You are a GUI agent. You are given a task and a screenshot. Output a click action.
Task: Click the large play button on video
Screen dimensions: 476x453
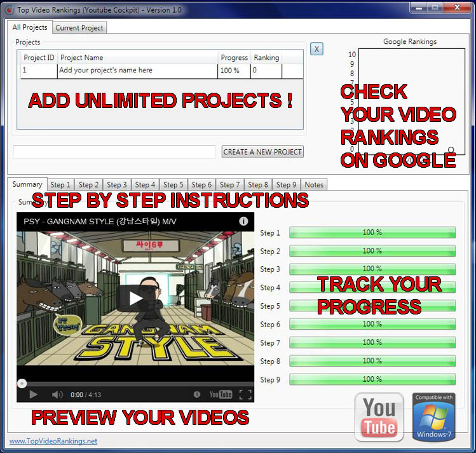[x=135, y=298]
